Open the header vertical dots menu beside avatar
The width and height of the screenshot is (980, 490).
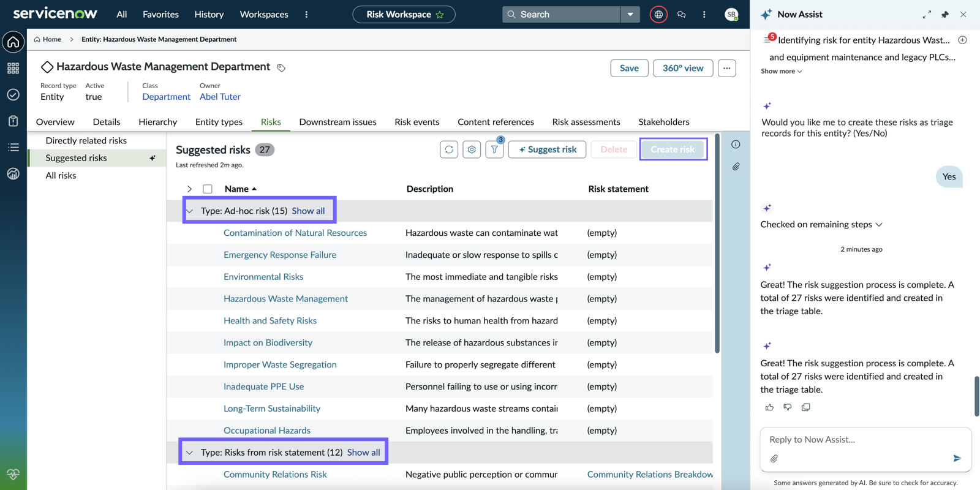point(704,14)
